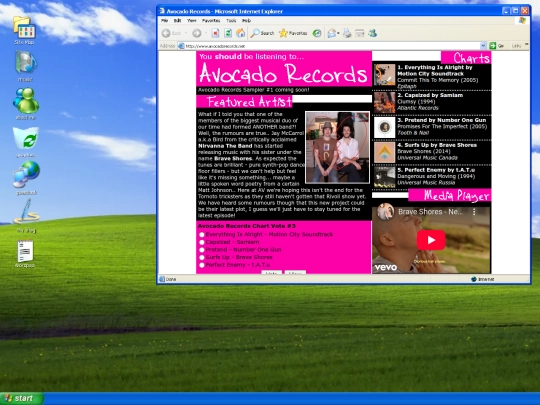Open the music desktop icon
540x405 pixels.
click(25, 62)
